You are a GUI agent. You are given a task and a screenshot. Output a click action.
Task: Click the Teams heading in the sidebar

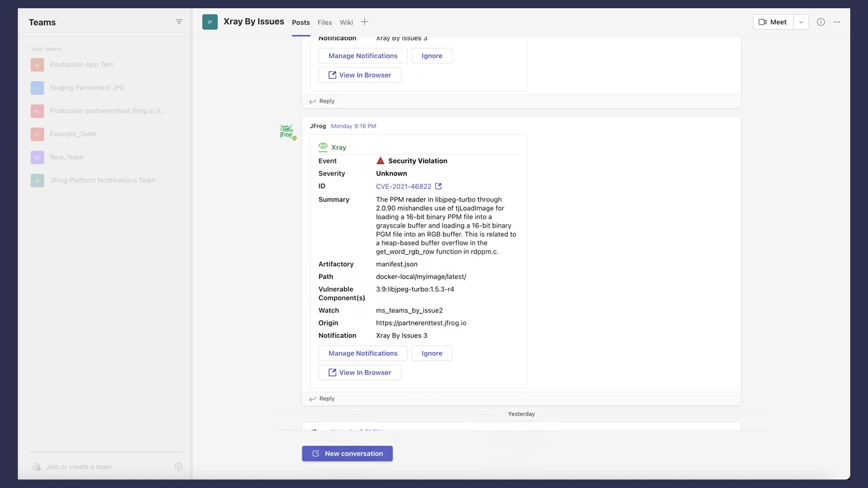tap(42, 22)
